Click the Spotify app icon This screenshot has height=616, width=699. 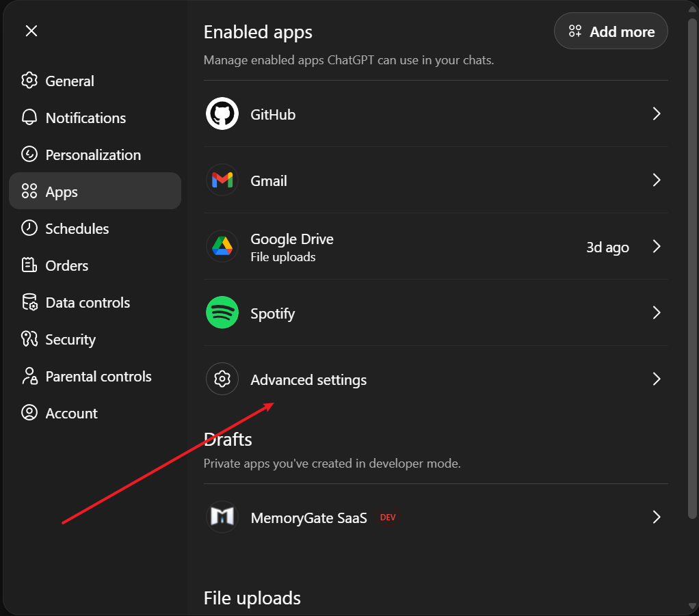point(222,312)
